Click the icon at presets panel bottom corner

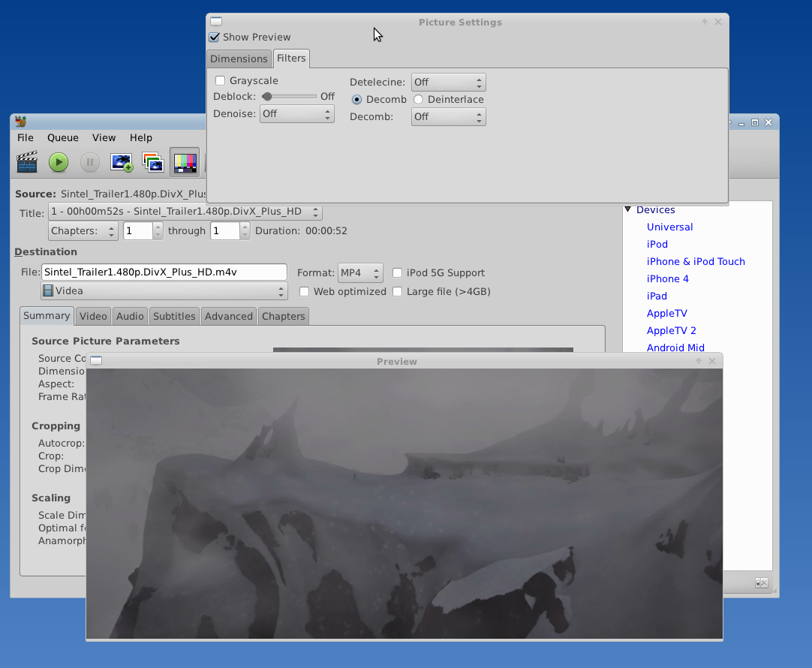tap(761, 582)
